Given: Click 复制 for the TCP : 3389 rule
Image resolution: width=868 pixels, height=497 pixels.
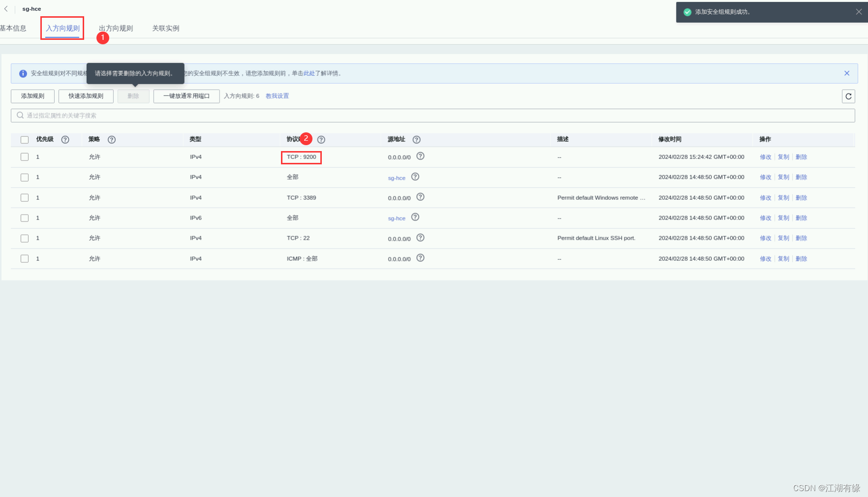Looking at the screenshot, I should click(x=783, y=198).
